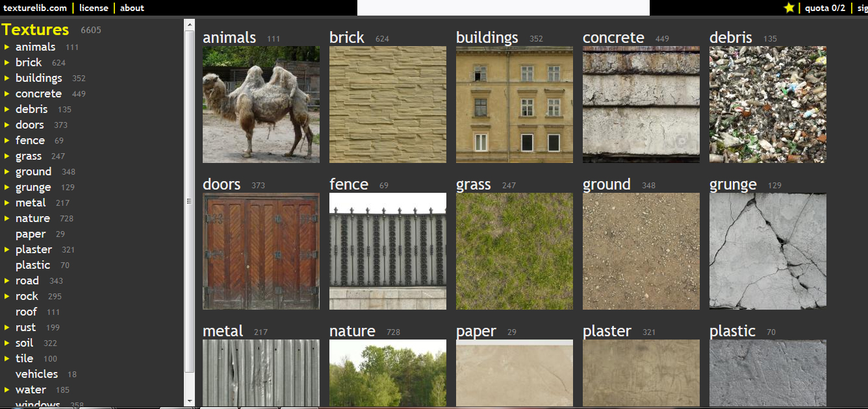The height and width of the screenshot is (409, 868).
Task: Open the concrete category heading
Action: 613,38
